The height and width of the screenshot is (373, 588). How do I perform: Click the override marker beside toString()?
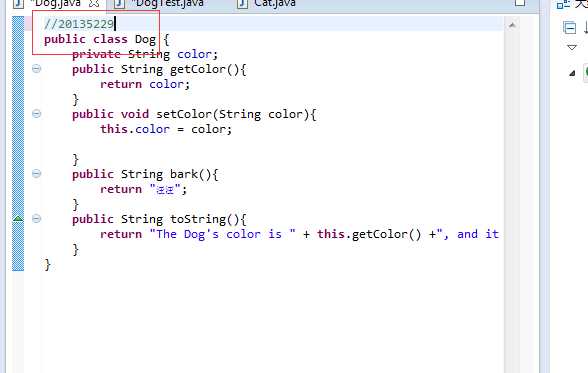(18, 218)
